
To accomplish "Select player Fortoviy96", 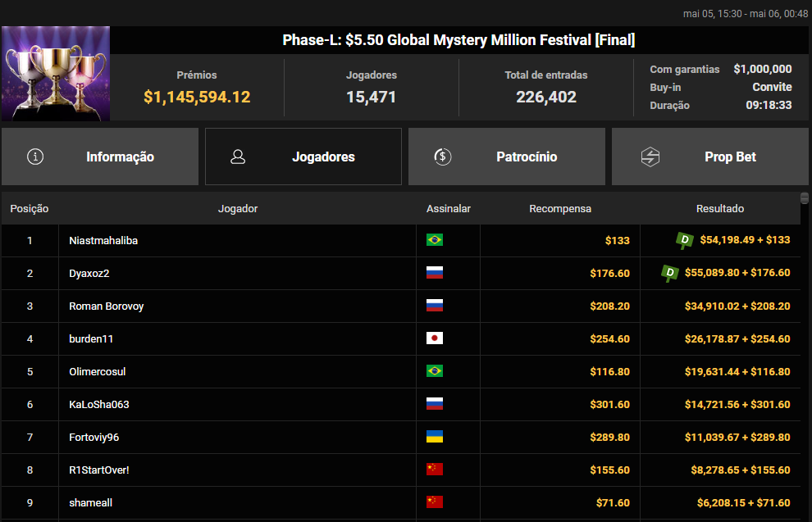I will [94, 437].
